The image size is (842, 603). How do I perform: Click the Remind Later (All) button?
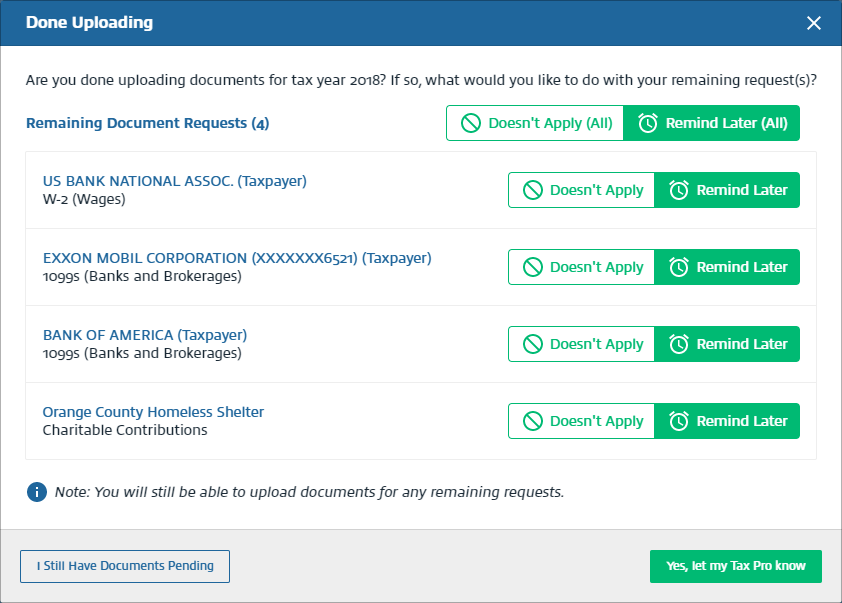(x=712, y=123)
